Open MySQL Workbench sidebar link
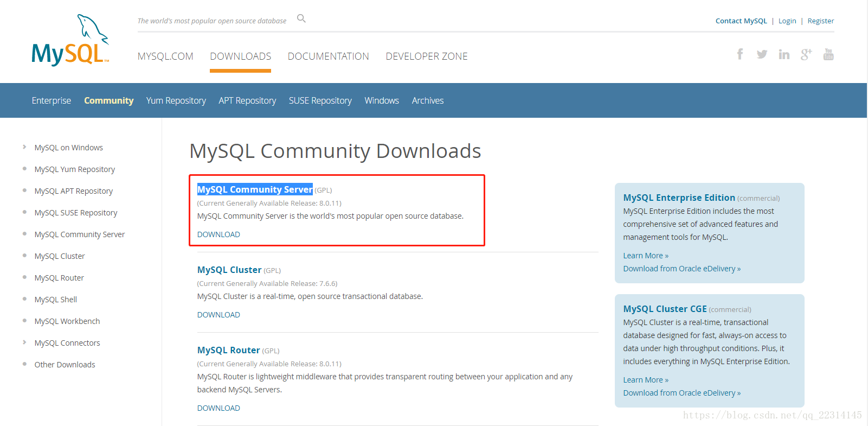Screen dimensions: 868x426 [67, 321]
